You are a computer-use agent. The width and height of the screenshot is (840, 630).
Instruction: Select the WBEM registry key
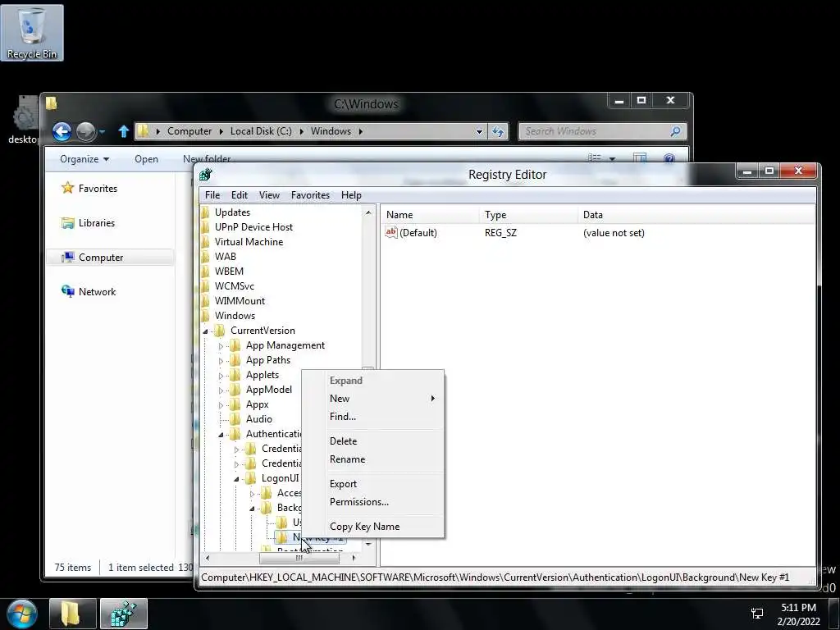(x=229, y=271)
